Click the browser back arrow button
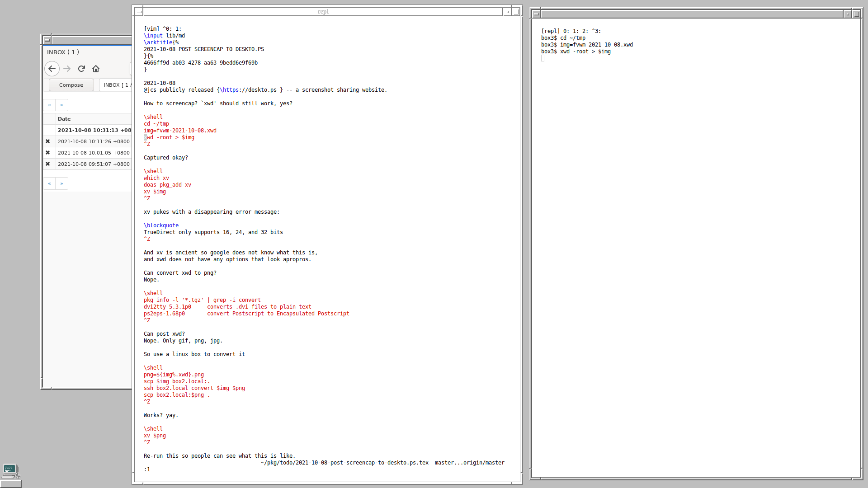The height and width of the screenshot is (488, 868). [x=52, y=69]
